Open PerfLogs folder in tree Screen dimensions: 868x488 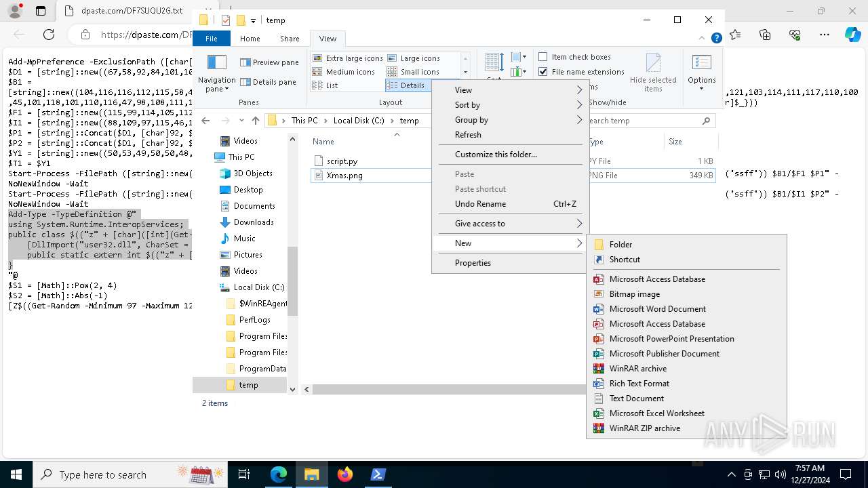click(x=255, y=320)
